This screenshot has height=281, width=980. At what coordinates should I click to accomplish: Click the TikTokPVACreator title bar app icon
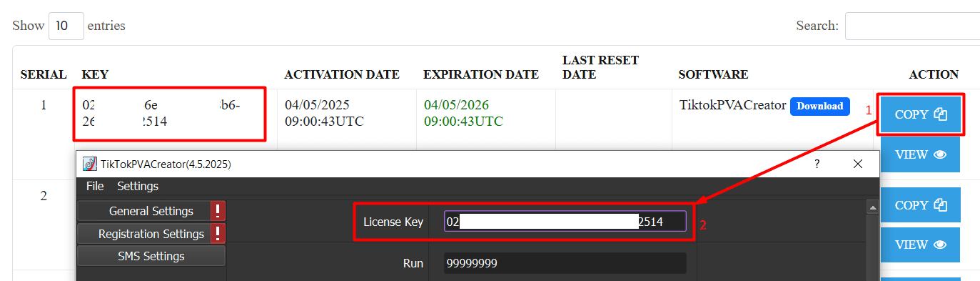click(90, 164)
